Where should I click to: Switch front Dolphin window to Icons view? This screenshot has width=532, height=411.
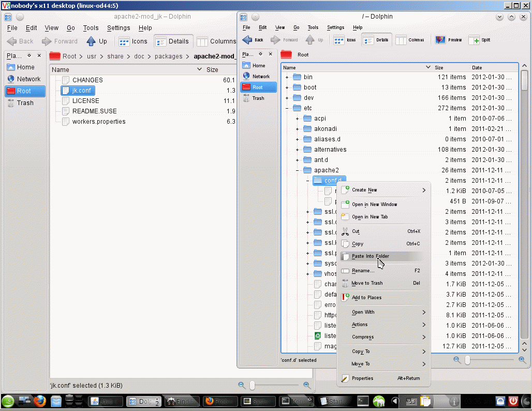tap(345, 40)
